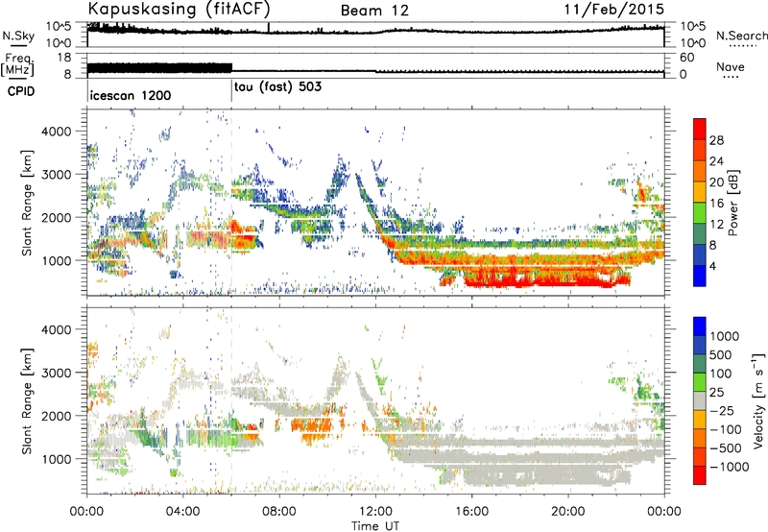Click the 'Time UT' axis label
768x532 pixels.
point(375,526)
